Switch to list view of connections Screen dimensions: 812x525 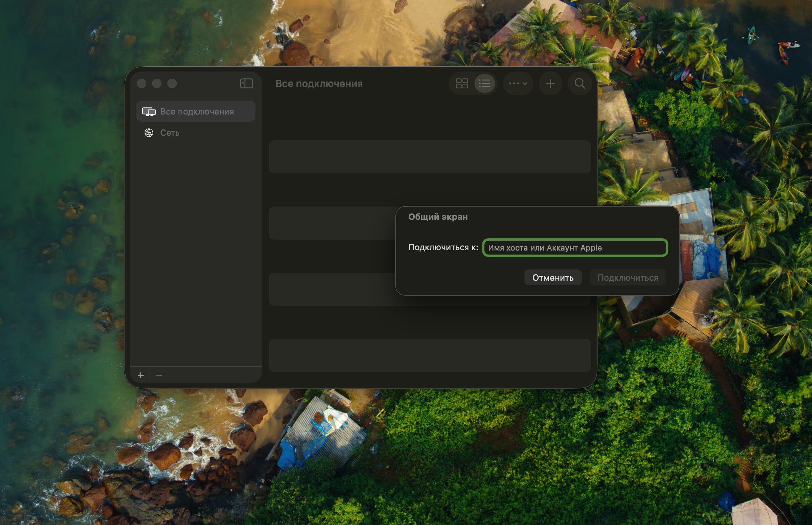click(484, 83)
